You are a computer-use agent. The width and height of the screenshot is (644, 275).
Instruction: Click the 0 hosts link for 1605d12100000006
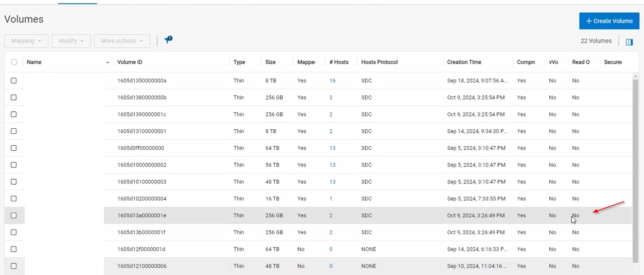331,266
